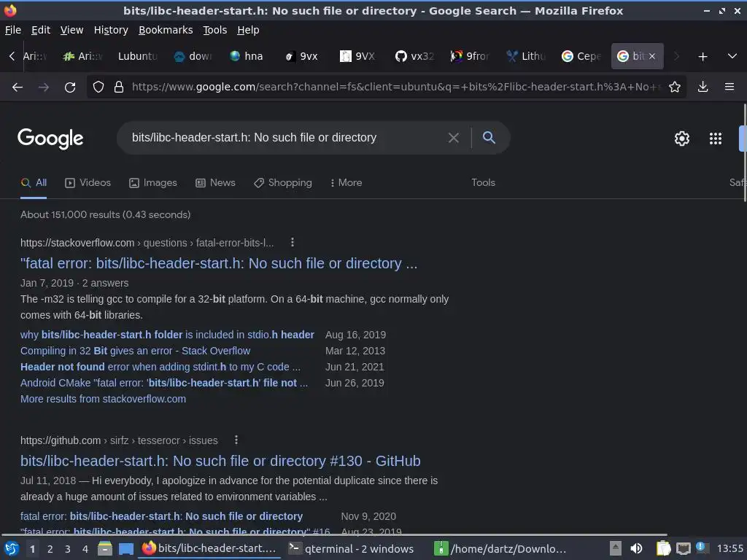Open the File menu
This screenshot has height=560, width=747.
pyautogui.click(x=13, y=30)
